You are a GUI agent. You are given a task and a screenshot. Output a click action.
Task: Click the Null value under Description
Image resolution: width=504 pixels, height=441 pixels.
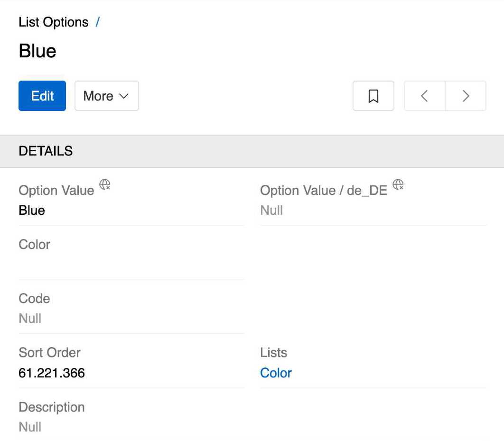click(30, 427)
